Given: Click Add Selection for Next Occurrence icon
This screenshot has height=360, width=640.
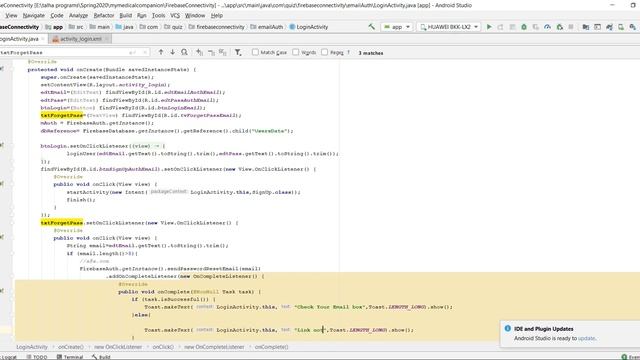Looking at the screenshot, I should [199, 52].
